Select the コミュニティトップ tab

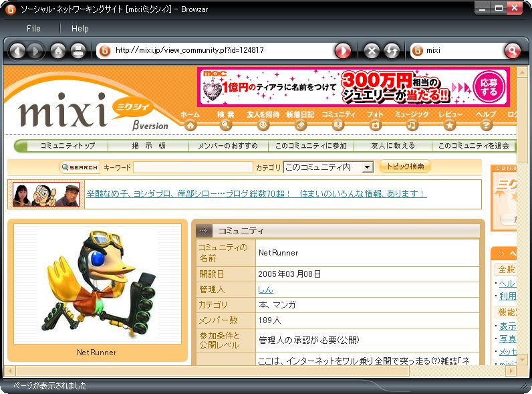68,146
